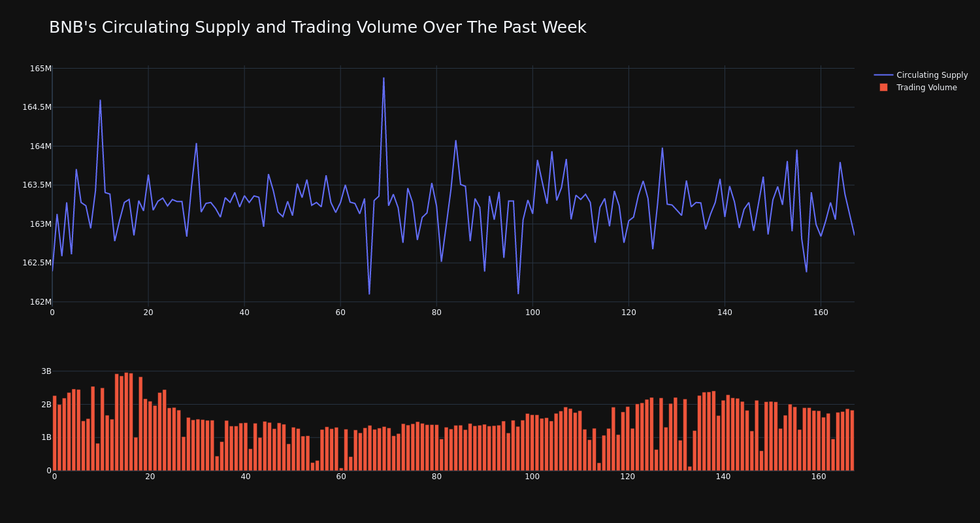Select the 163.5M y-axis label

pyautogui.click(x=37, y=185)
